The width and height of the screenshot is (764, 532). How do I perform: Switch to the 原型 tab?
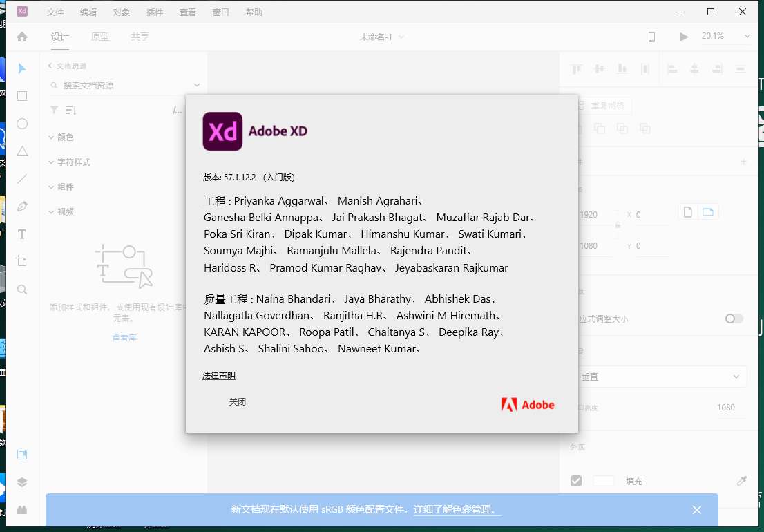click(100, 37)
